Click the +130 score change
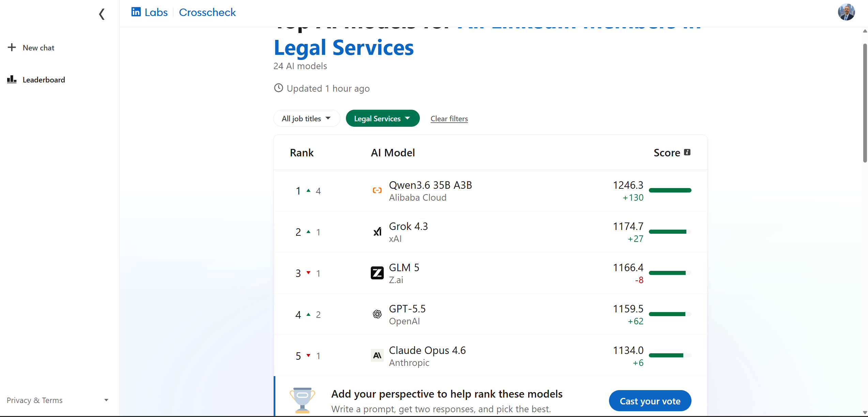The height and width of the screenshot is (417, 868). tap(633, 198)
